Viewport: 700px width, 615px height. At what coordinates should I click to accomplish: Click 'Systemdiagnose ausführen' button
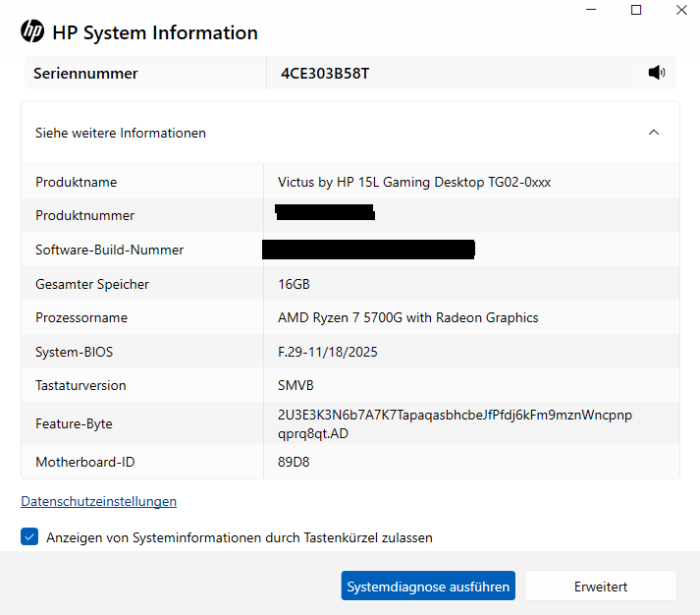click(428, 586)
